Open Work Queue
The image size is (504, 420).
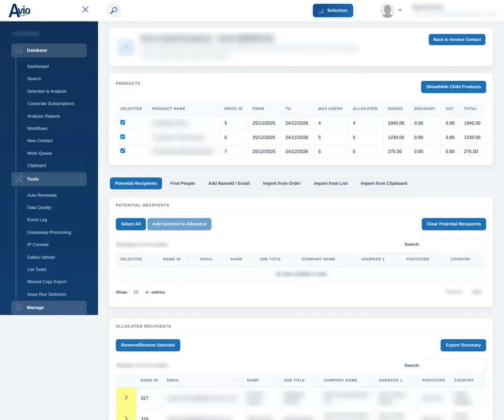(39, 153)
